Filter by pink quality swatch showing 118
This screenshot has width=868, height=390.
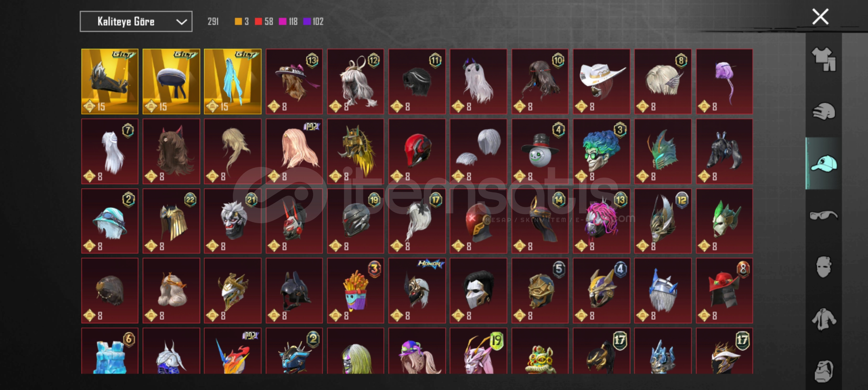[288, 22]
